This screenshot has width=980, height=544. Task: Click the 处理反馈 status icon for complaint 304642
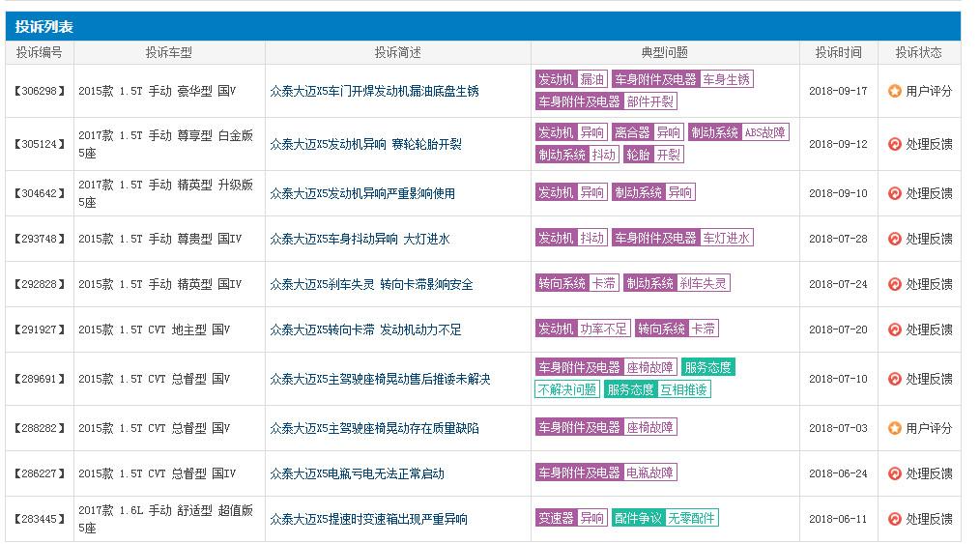click(x=894, y=193)
